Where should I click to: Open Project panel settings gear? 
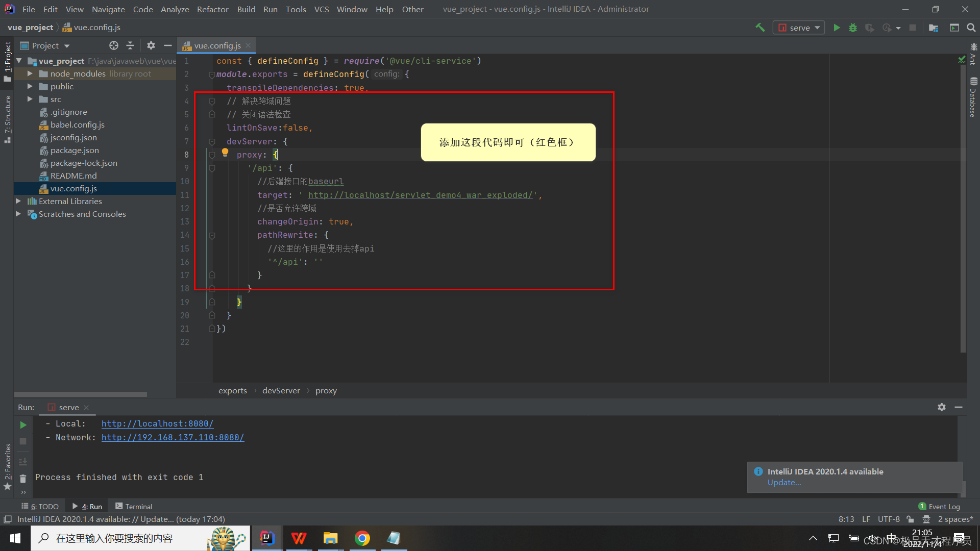[151, 45]
